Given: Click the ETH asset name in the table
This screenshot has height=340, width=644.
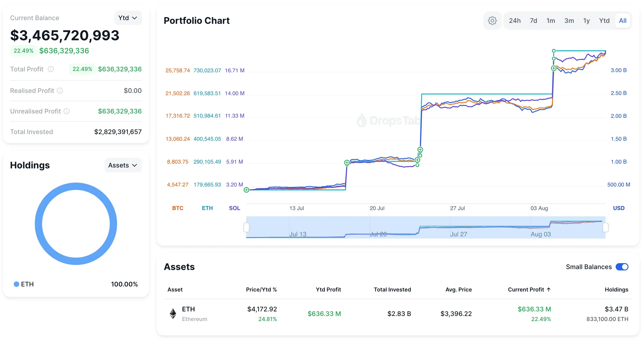Looking at the screenshot, I should pyautogui.click(x=188, y=309).
